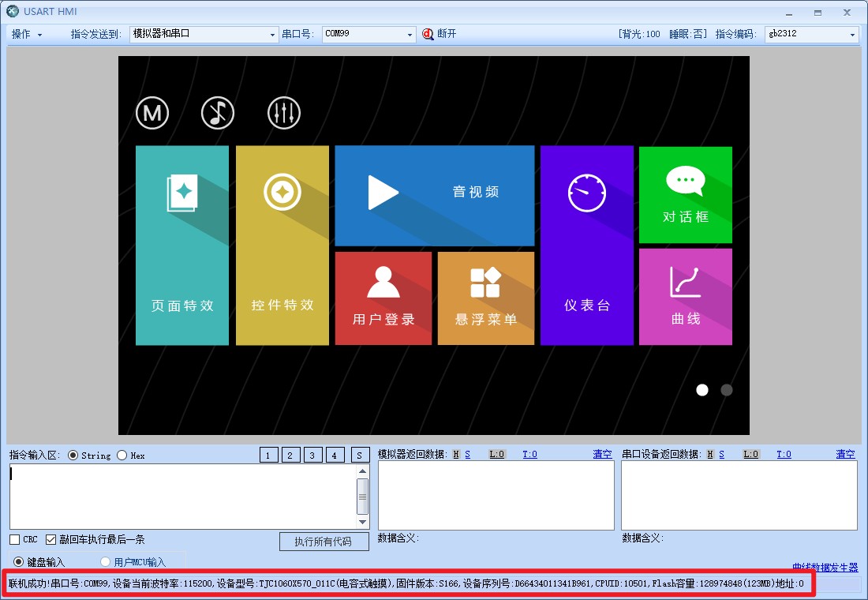Open the 指令编码 gb2312 dropdown

852,35
